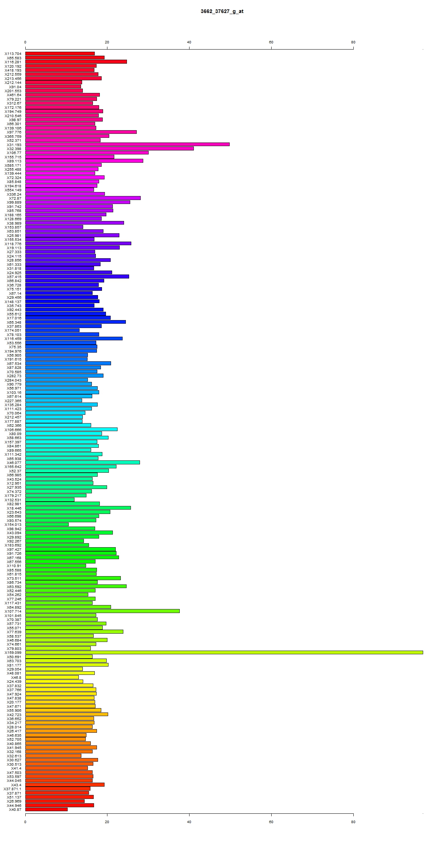Select the bar for X97.776
The image size is (434, 868).
coord(81,132)
